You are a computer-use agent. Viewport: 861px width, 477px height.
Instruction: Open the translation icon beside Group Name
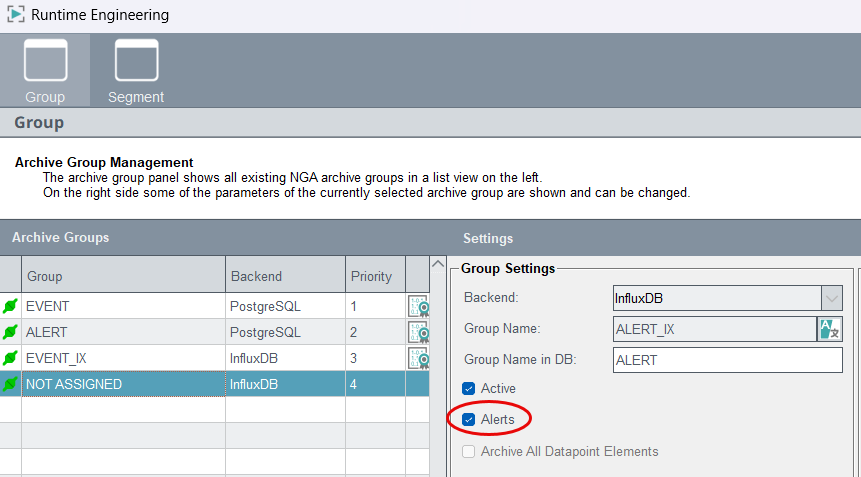830,329
